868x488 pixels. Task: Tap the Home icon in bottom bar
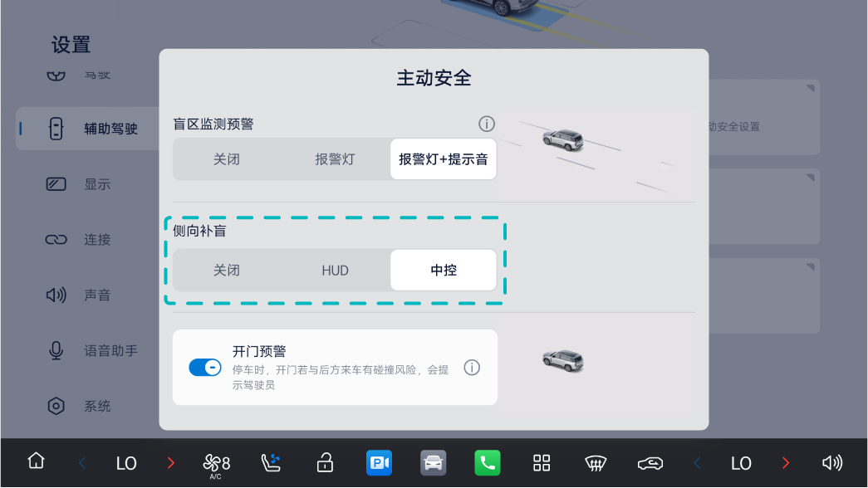tap(36, 461)
